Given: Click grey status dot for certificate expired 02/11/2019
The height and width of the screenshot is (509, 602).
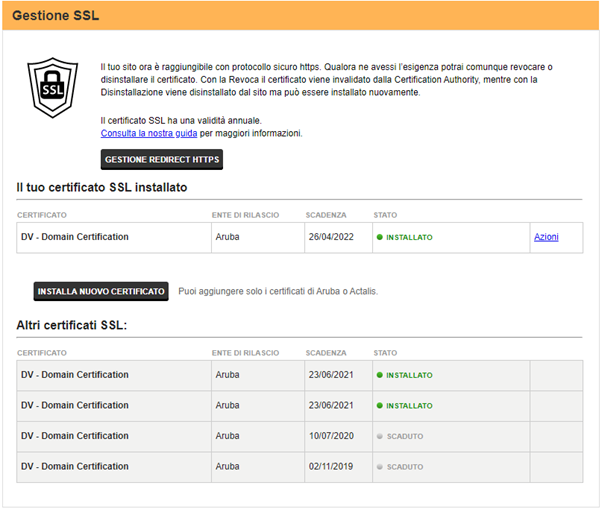Looking at the screenshot, I should coord(380,467).
